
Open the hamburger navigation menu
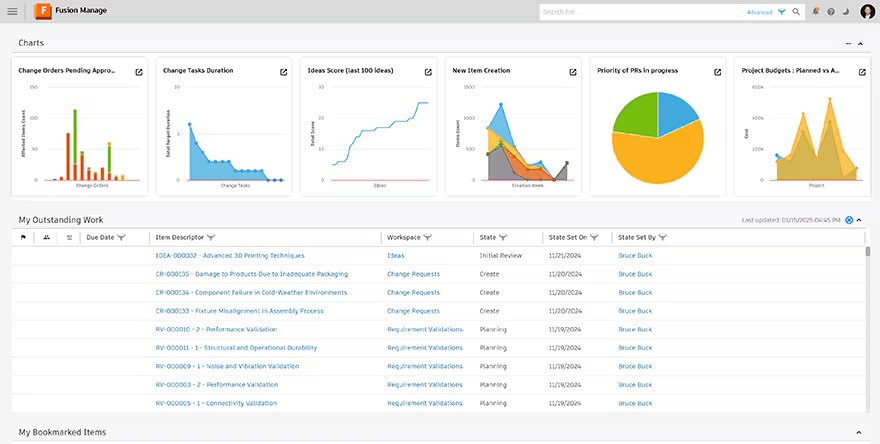(x=12, y=11)
